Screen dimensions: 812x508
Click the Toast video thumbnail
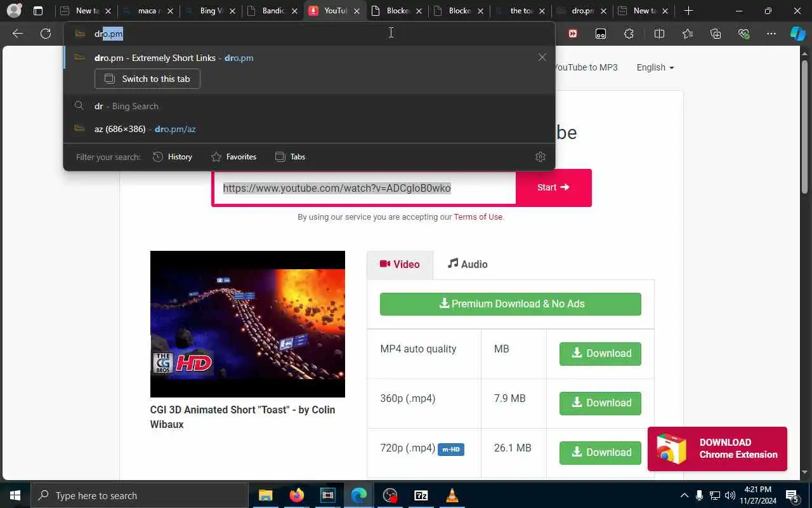click(247, 324)
